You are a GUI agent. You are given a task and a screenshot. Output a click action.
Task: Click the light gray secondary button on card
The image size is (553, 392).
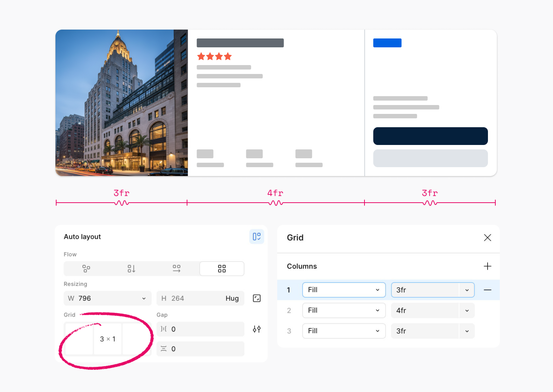(x=431, y=158)
